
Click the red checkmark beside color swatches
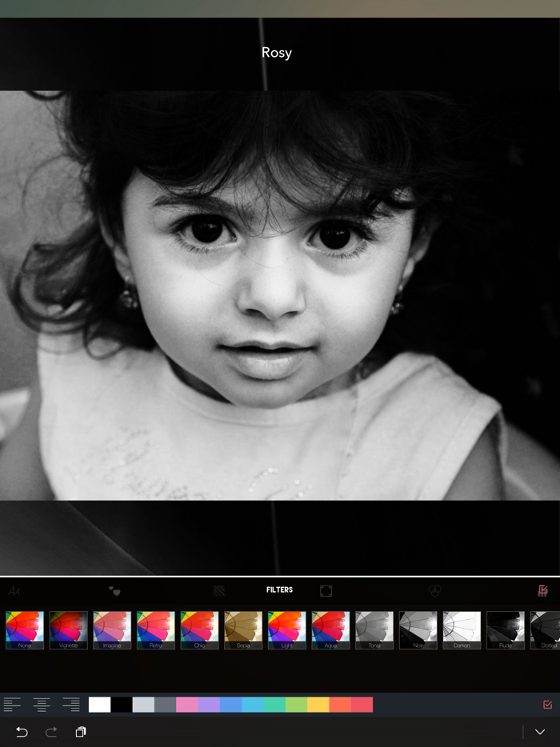[548, 704]
